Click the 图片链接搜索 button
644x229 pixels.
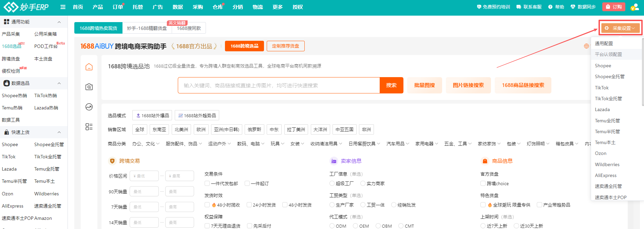point(468,85)
